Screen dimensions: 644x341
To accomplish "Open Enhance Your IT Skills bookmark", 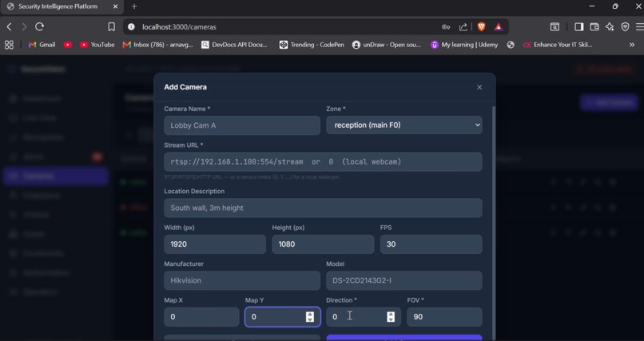I will click(x=558, y=45).
